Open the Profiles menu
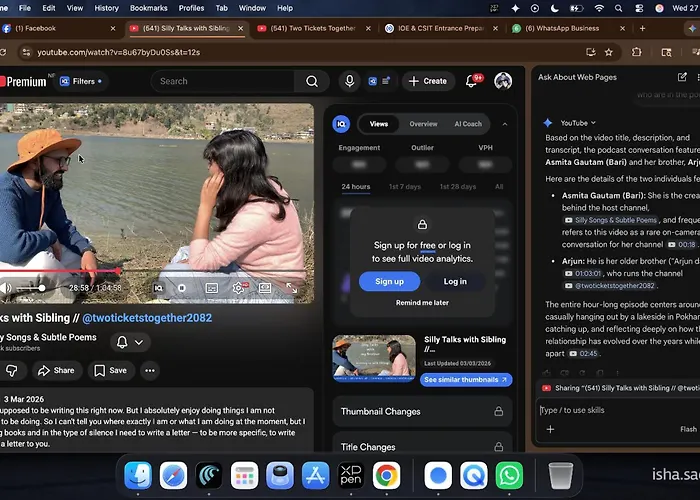Screen dimensions: 700x500 (x=191, y=8)
